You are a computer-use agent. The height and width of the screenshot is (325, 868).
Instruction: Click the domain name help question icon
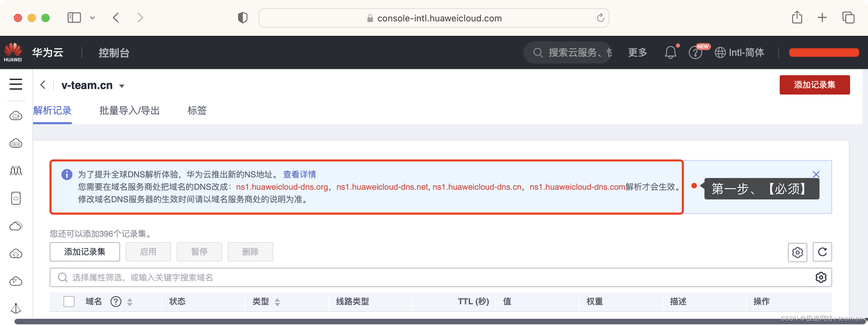point(116,302)
